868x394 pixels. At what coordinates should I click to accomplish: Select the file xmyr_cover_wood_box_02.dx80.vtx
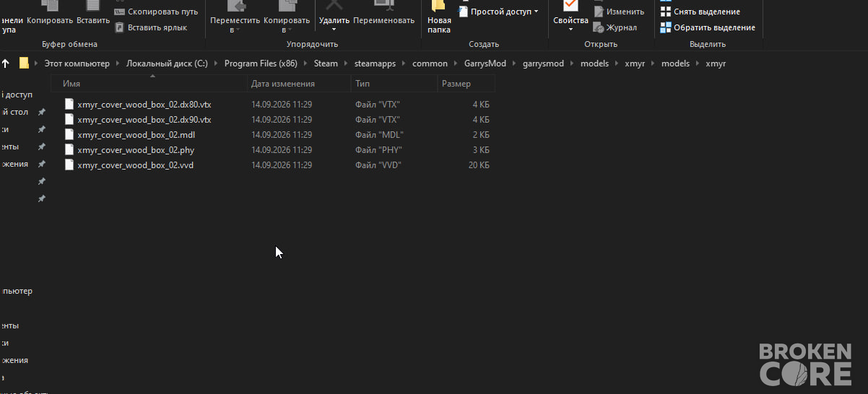tap(144, 104)
